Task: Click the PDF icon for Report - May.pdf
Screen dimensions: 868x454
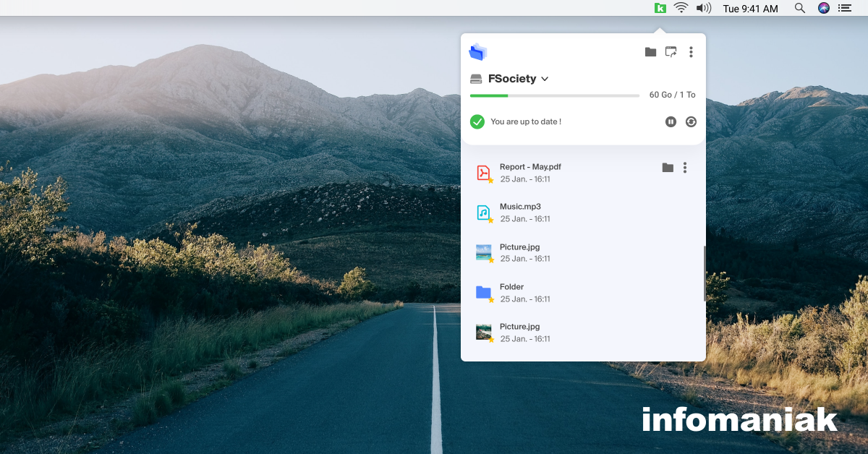Action: pyautogui.click(x=483, y=173)
